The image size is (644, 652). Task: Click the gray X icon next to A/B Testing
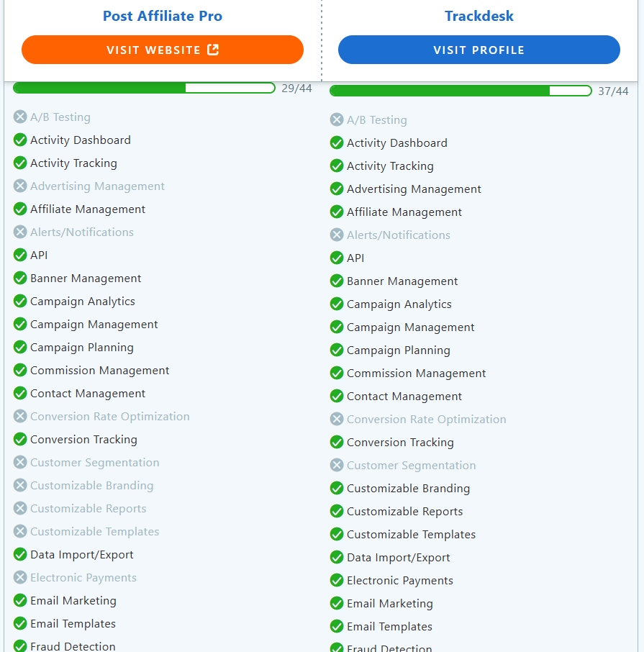click(19, 117)
